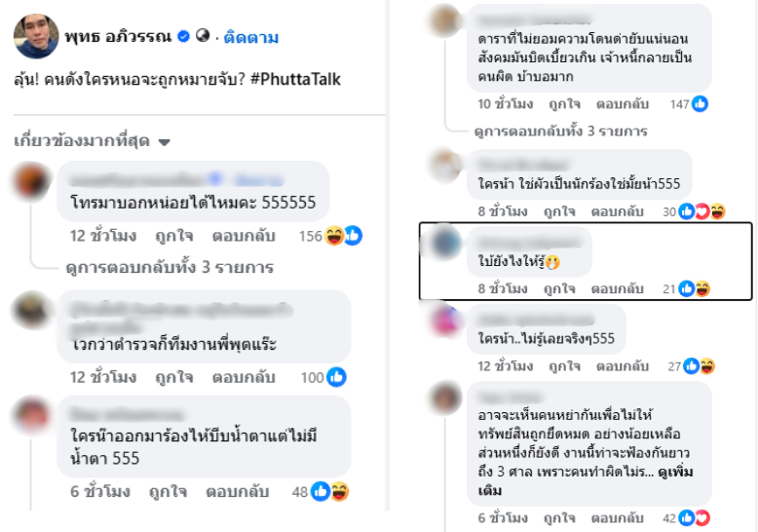Click the #PhuttaTalk hashtag in the post
Viewport: 758px width, 532px height.
click(x=295, y=79)
